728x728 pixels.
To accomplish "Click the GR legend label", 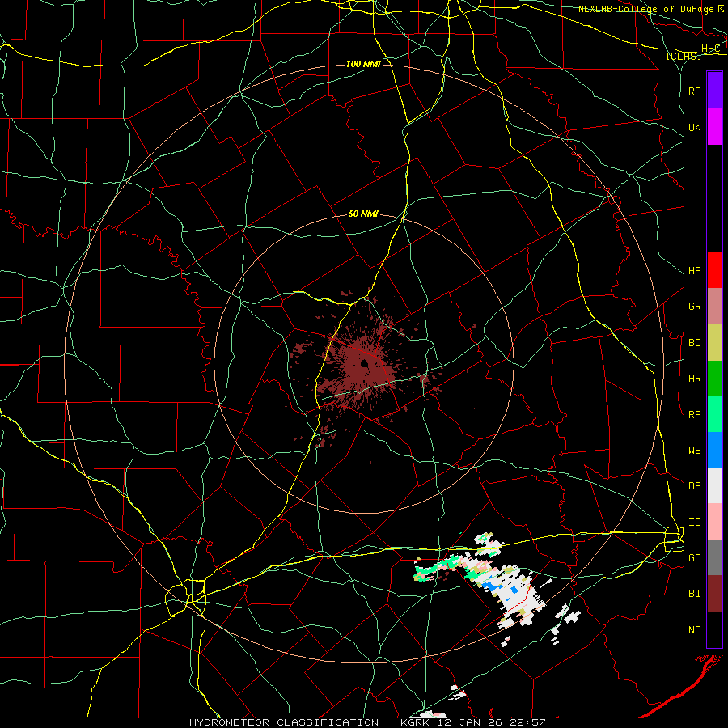I will 694,307.
